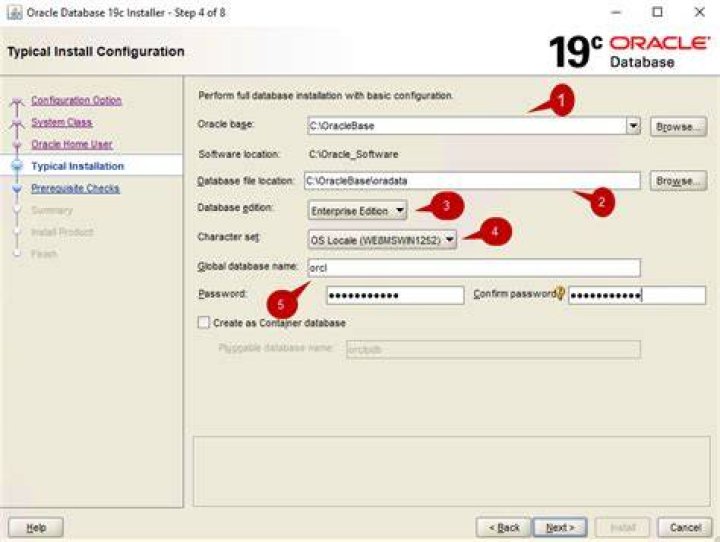Click into the Oracle base text field

click(467, 125)
